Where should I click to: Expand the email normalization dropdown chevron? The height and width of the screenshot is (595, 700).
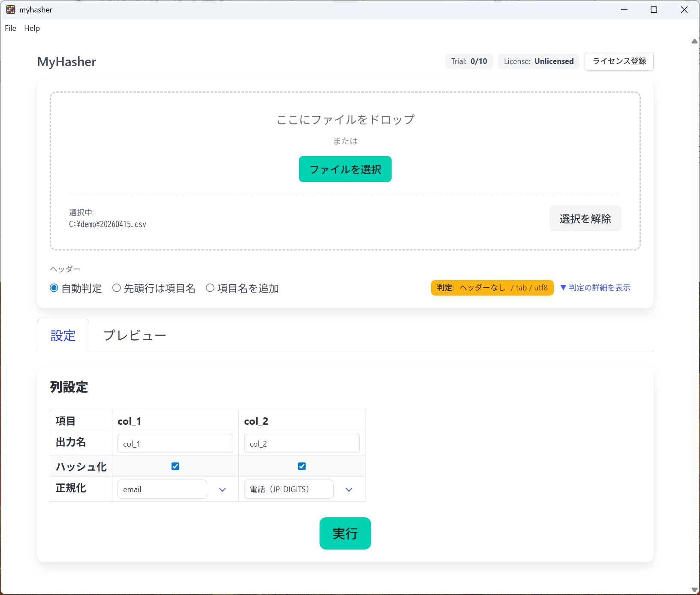[222, 489]
